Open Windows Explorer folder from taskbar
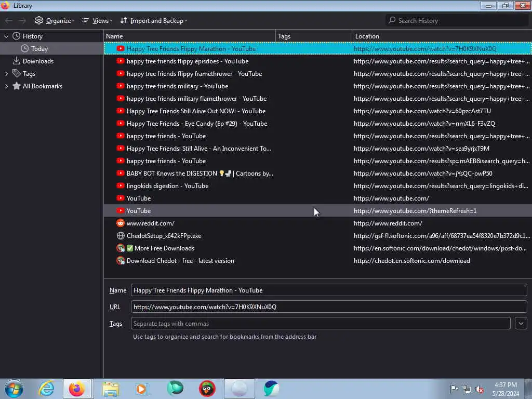532x399 pixels. [x=111, y=389]
